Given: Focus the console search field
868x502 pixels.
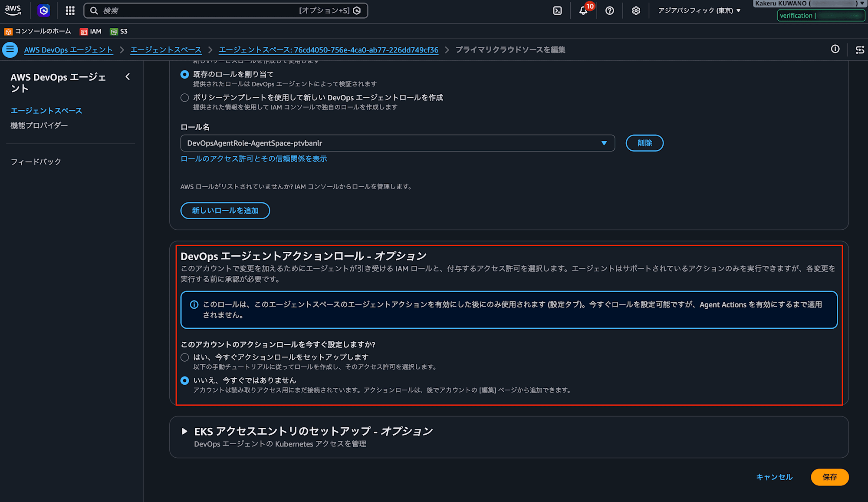Looking at the screenshot, I should point(226,10).
